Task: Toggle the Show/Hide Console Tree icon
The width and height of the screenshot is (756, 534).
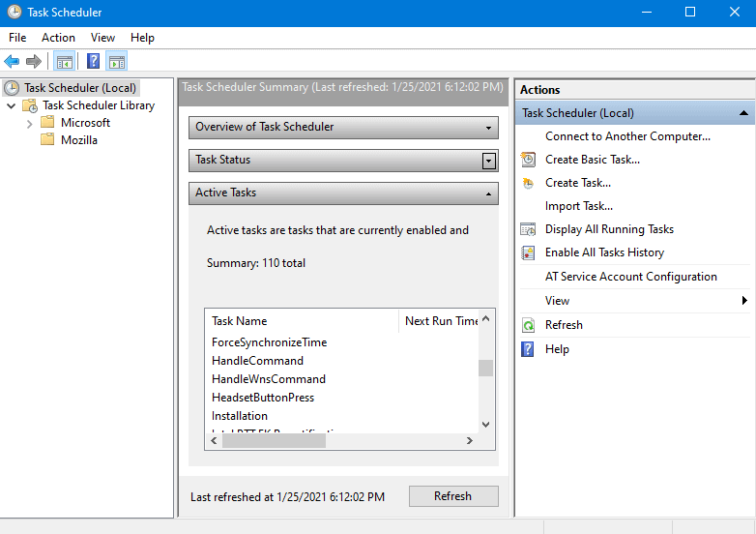Action: 65,62
